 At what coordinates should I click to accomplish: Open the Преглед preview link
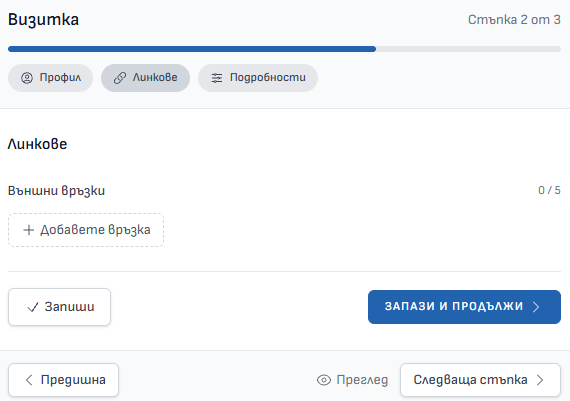pyautogui.click(x=353, y=380)
